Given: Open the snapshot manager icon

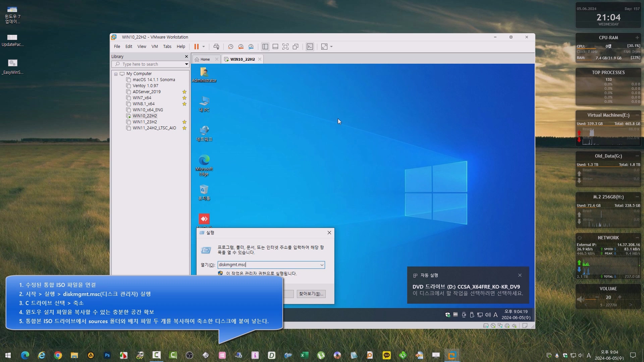Looking at the screenshot, I should pyautogui.click(x=251, y=47).
